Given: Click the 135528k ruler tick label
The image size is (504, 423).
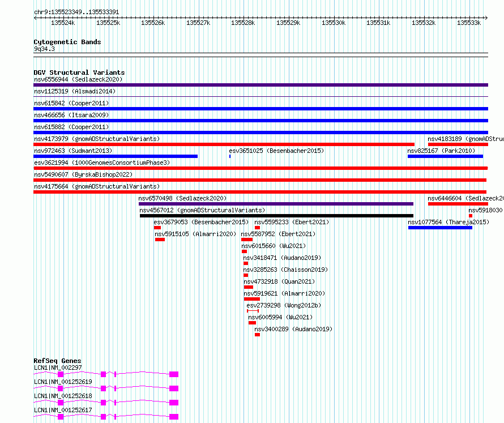Looking at the screenshot, I should 243,23.
